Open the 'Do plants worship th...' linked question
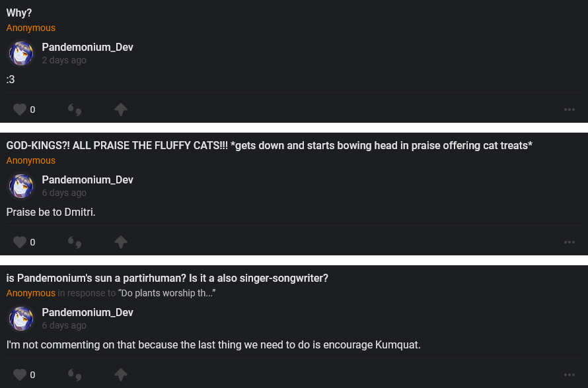This screenshot has height=388, width=588. coord(167,293)
